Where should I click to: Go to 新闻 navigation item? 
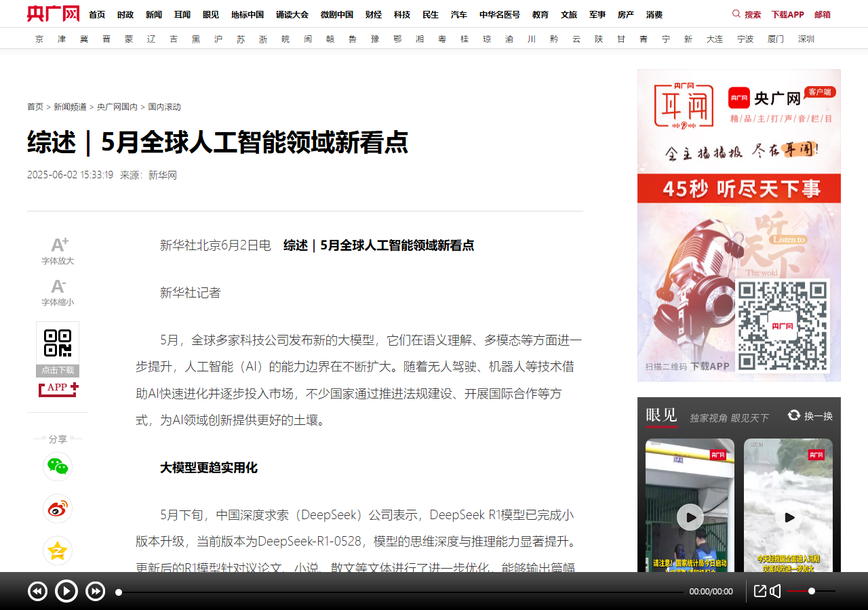[x=154, y=14]
